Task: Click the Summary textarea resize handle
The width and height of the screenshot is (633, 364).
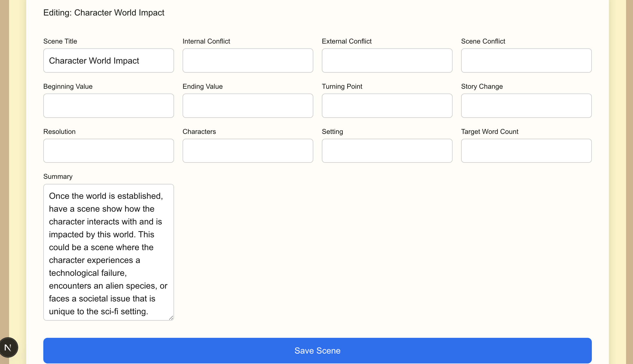Action: [x=171, y=317]
